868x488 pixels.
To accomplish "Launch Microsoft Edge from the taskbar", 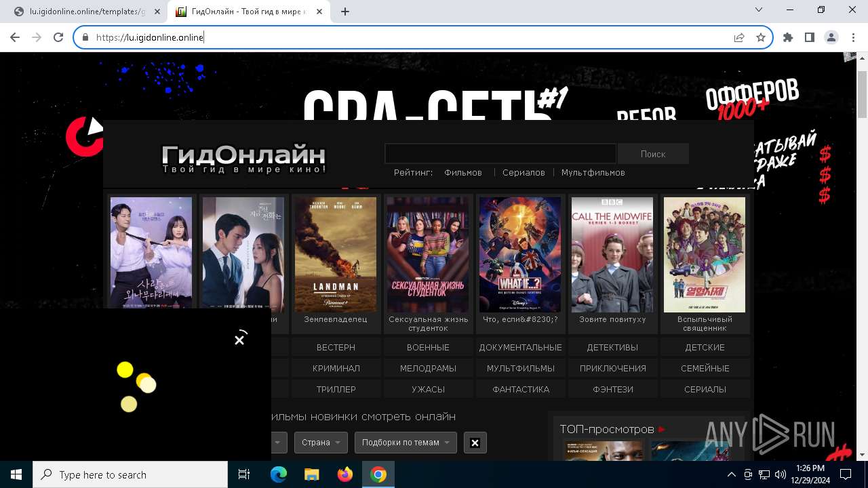I will [x=279, y=474].
